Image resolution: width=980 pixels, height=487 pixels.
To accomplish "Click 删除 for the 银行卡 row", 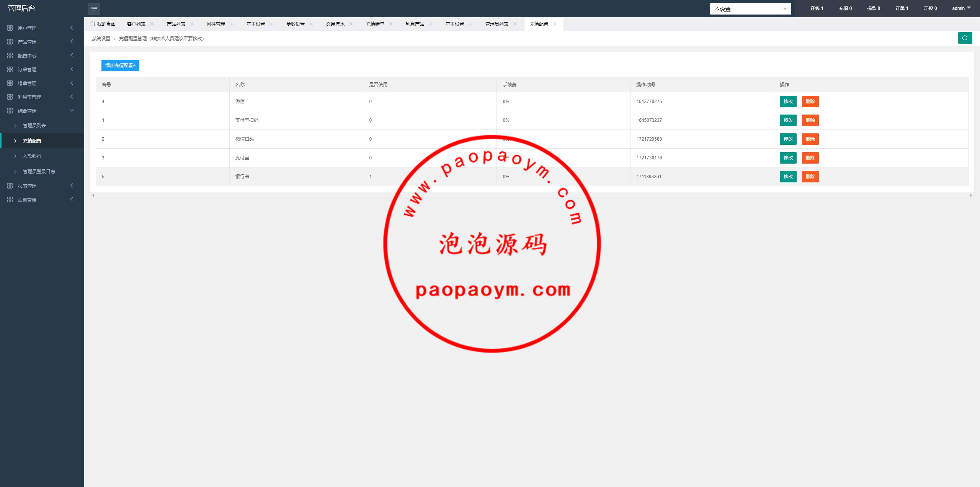I will tap(810, 177).
